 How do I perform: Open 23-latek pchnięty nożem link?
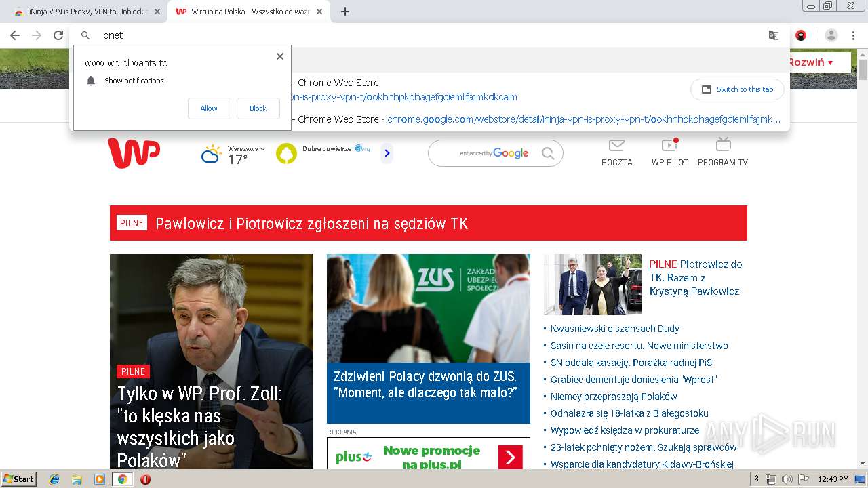point(644,447)
